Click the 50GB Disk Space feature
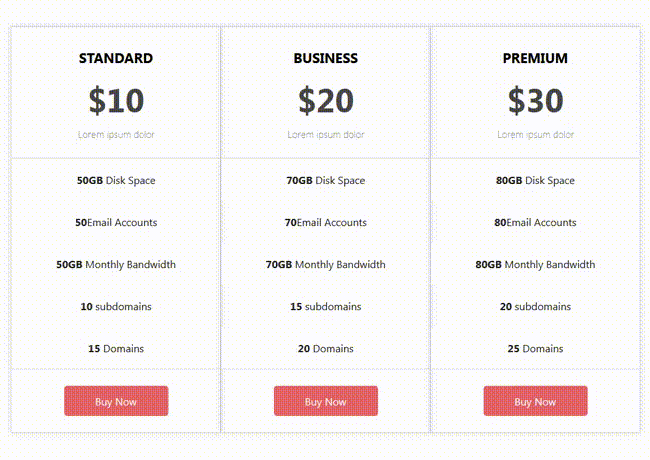Viewport: 650px width, 460px height. [116, 181]
